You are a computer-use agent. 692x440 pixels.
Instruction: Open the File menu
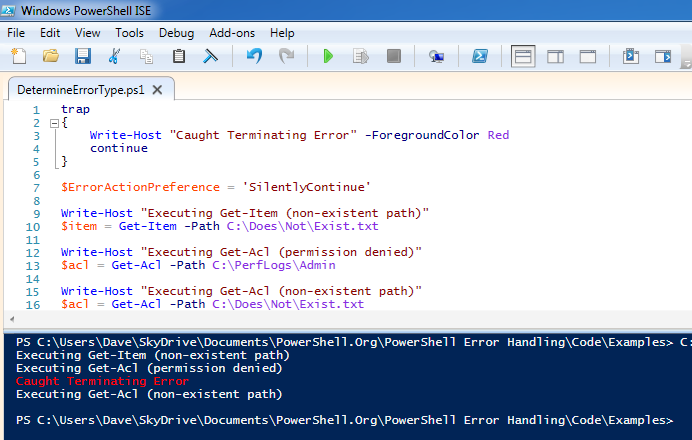coord(16,32)
